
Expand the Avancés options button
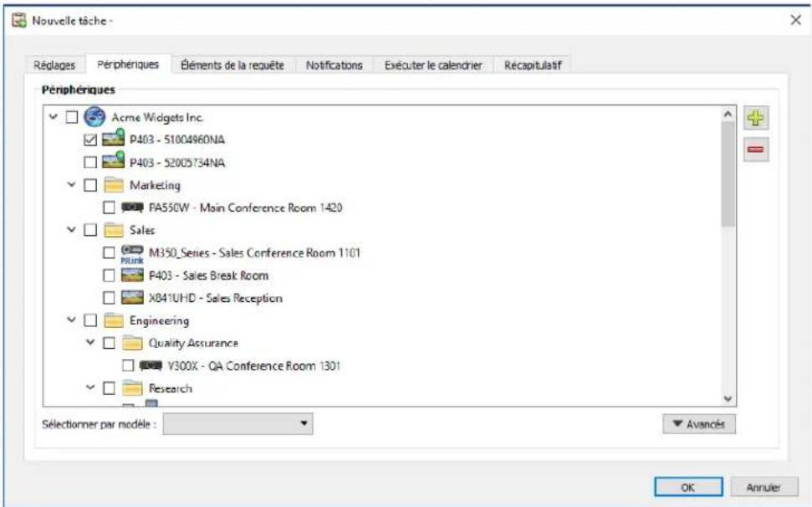[x=698, y=424]
